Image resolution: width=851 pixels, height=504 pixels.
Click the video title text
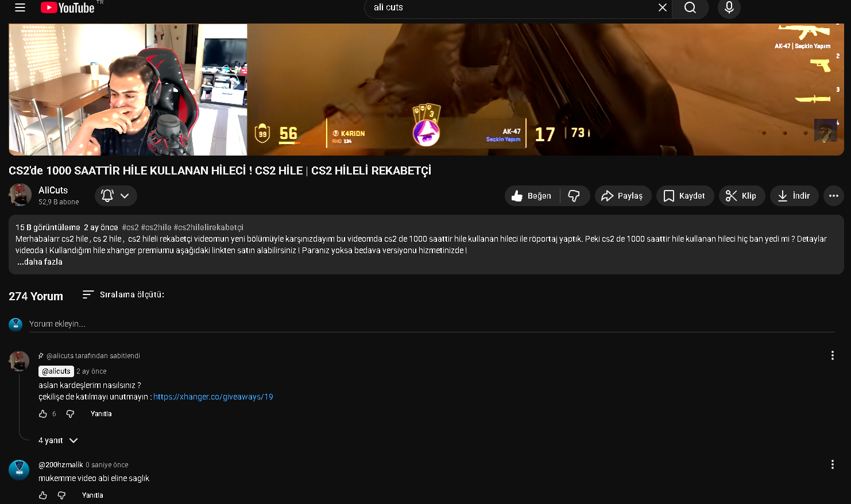pos(220,170)
